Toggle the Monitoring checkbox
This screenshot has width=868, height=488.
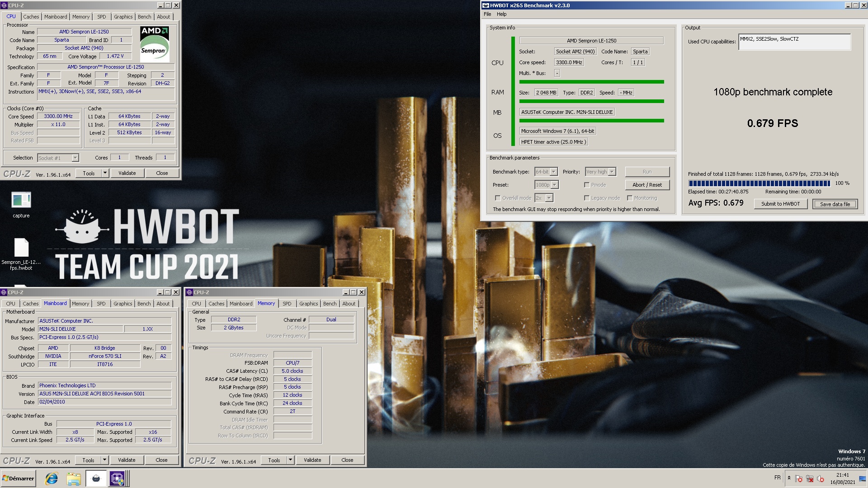coord(630,198)
